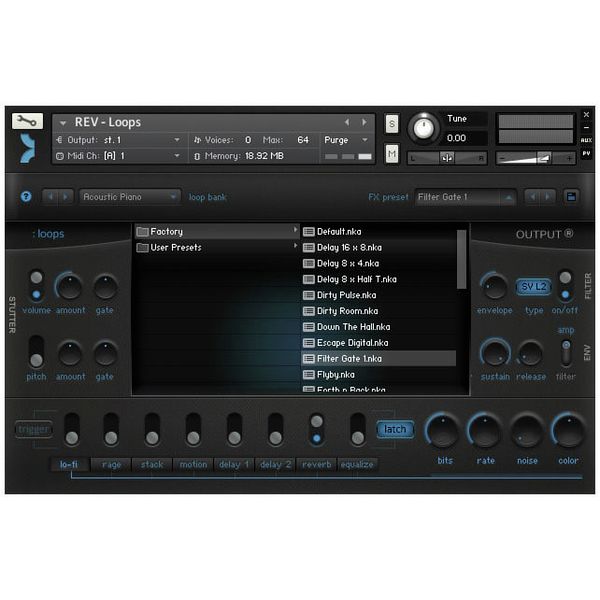
Task: Mute the instrument with M button
Action: 391,154
